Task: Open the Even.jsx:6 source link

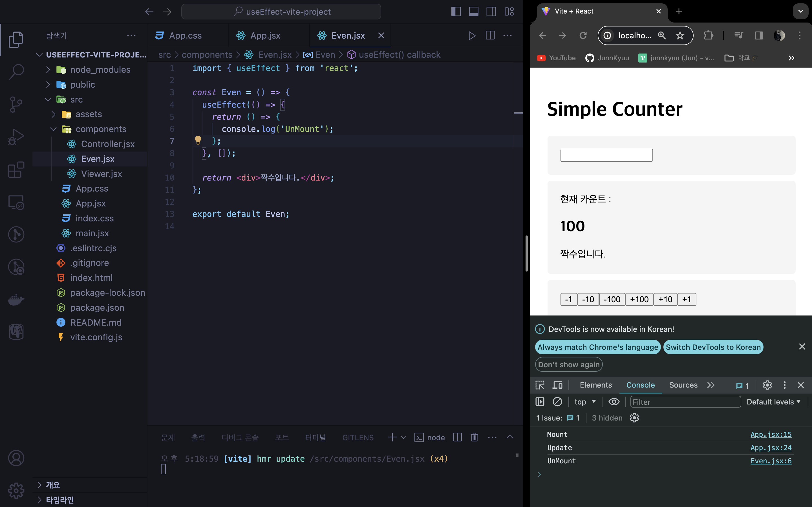Action: (x=771, y=461)
